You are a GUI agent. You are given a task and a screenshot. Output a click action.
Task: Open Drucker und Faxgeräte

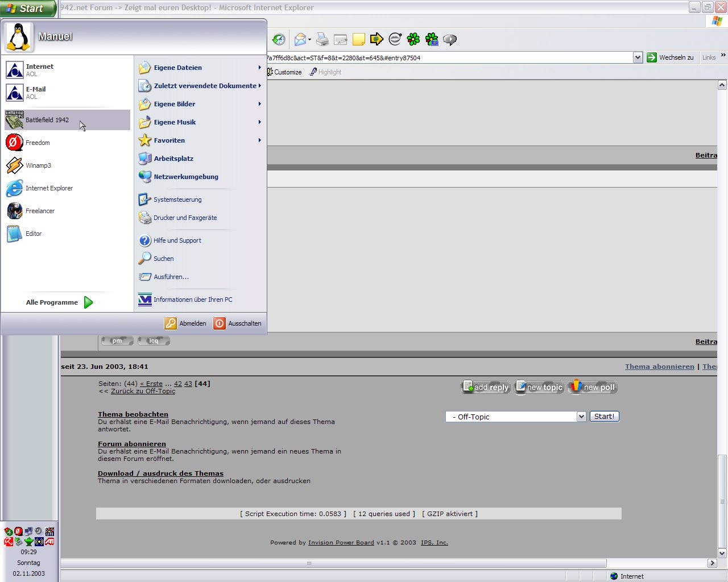click(200, 218)
